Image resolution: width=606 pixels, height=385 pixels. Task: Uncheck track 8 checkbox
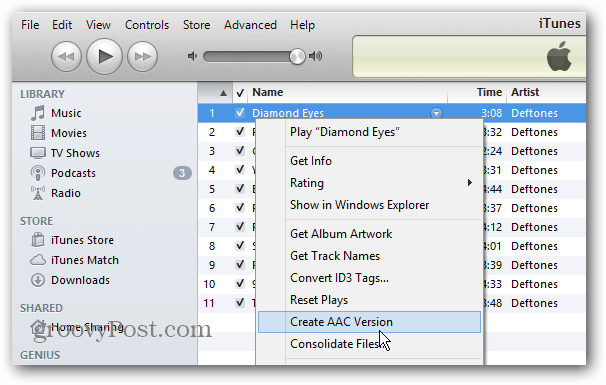pyautogui.click(x=240, y=245)
